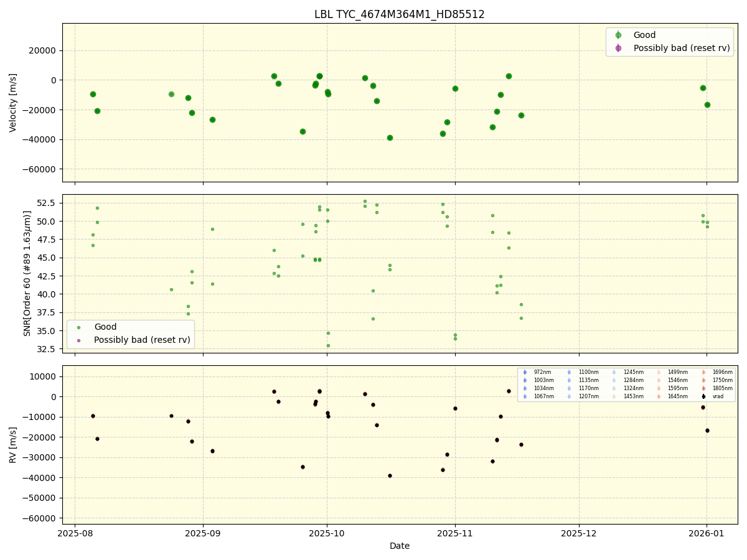Click the 1100nm legend label
Viewport: 747px width, 560px height.
(589, 372)
